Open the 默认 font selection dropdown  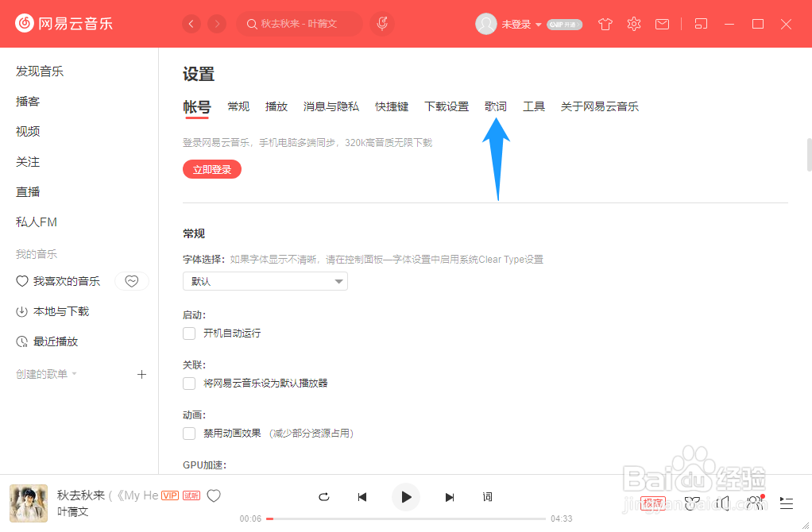[265, 281]
